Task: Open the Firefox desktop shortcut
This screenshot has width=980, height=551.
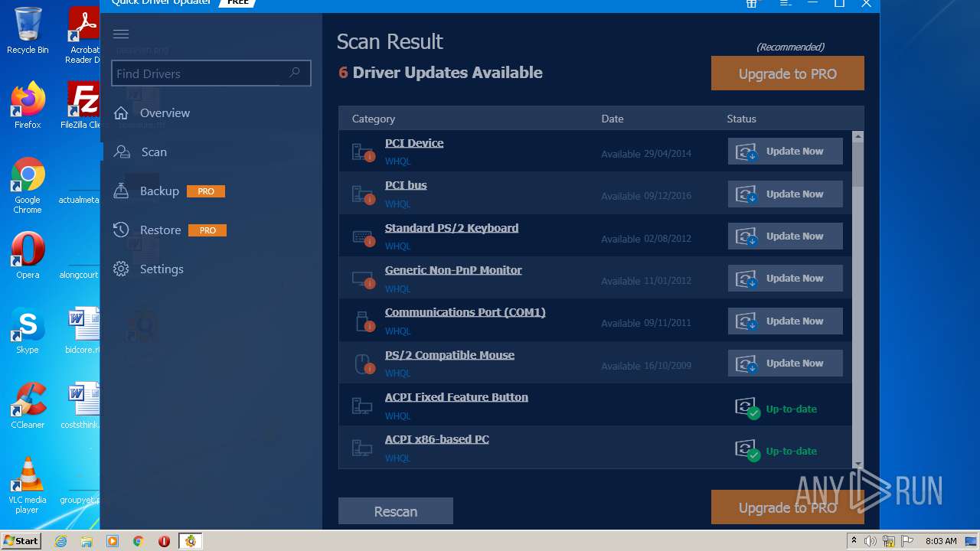Action: (x=28, y=106)
